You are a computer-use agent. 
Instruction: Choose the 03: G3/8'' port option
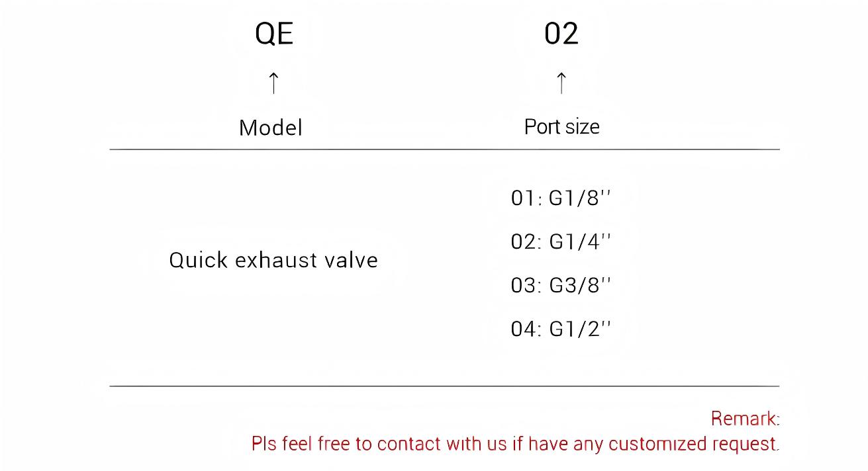[x=560, y=285]
